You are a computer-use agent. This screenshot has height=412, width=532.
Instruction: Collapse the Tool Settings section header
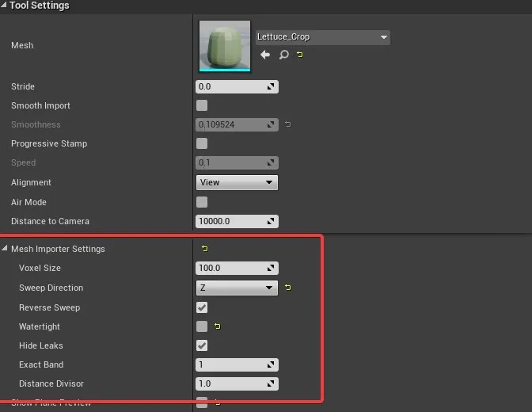coord(4,6)
